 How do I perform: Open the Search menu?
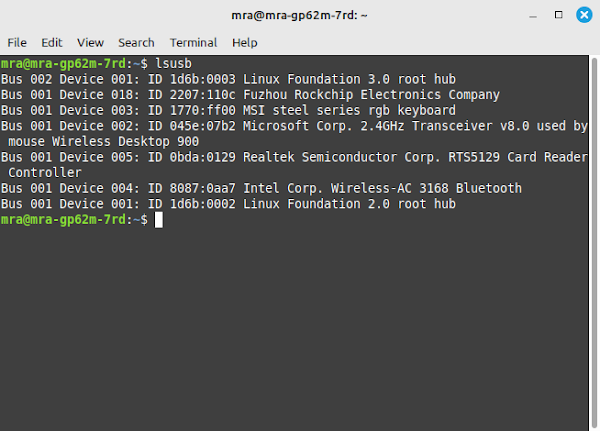click(x=136, y=42)
